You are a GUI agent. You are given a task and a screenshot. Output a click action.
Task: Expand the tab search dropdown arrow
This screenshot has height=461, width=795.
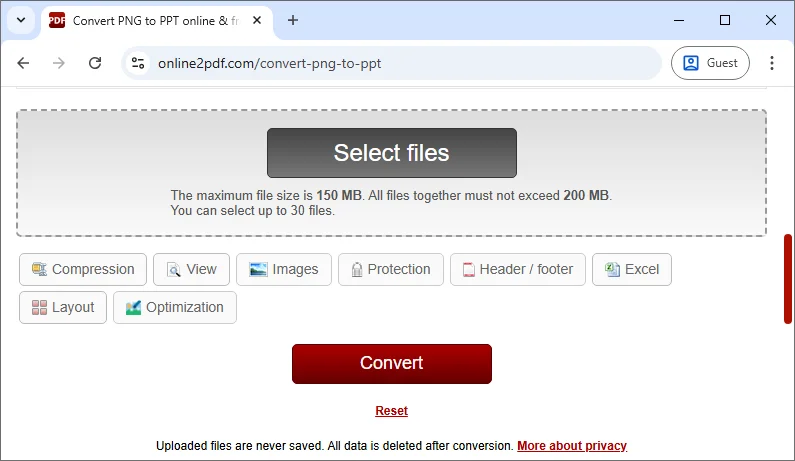click(x=21, y=20)
